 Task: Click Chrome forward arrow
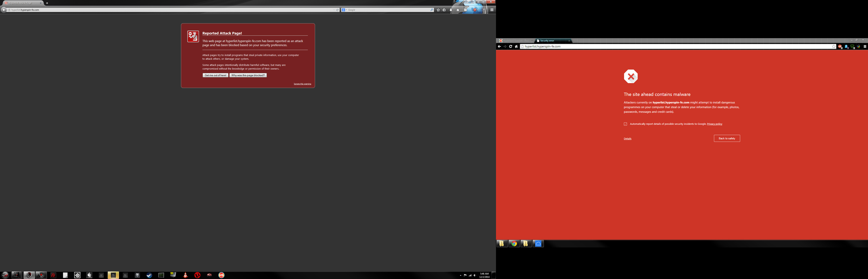coord(505,46)
